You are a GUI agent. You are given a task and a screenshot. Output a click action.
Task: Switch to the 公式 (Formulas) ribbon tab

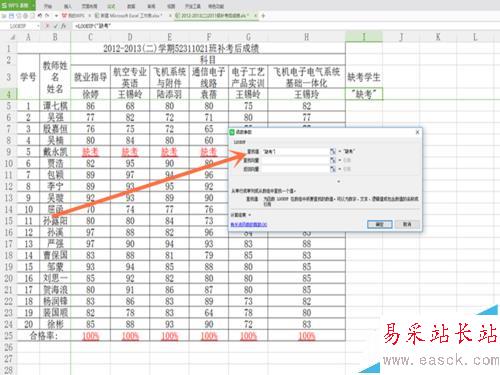111,6
